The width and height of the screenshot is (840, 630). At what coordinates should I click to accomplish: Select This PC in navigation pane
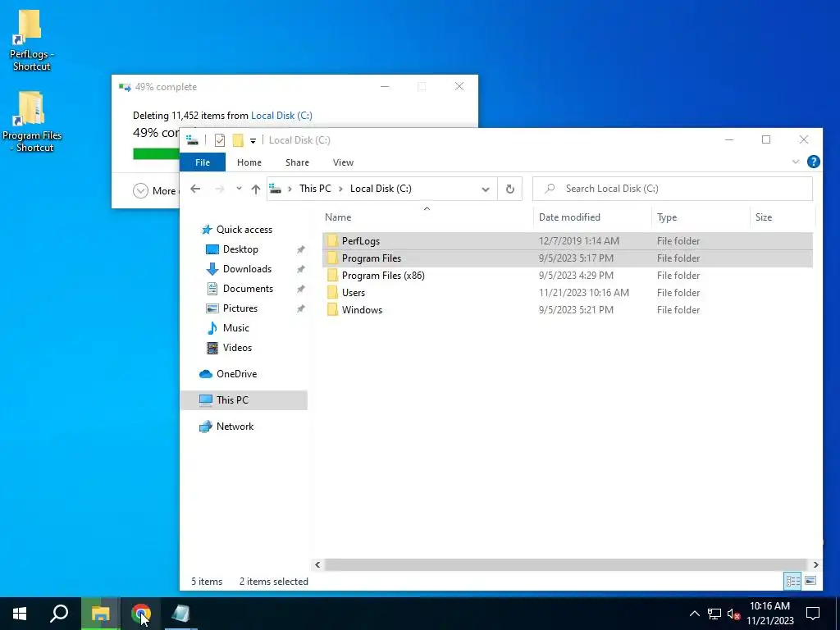[244, 400]
